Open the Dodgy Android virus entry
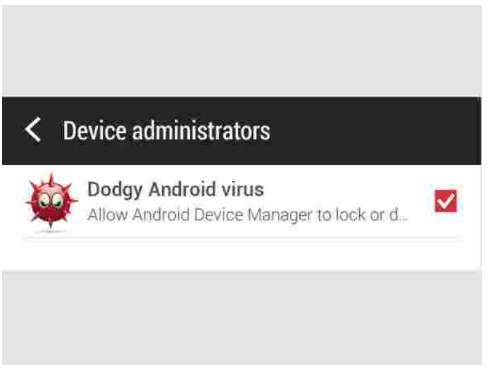Screen dimensions: 491x368 242,202
